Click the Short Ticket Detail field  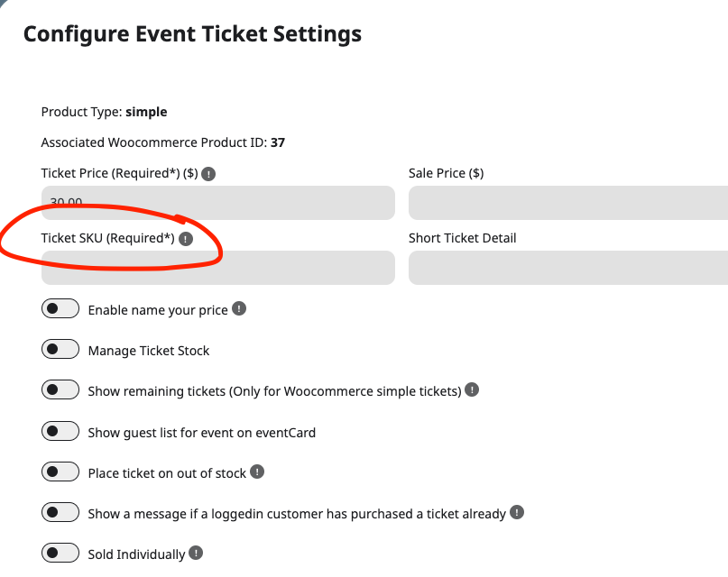click(568, 268)
